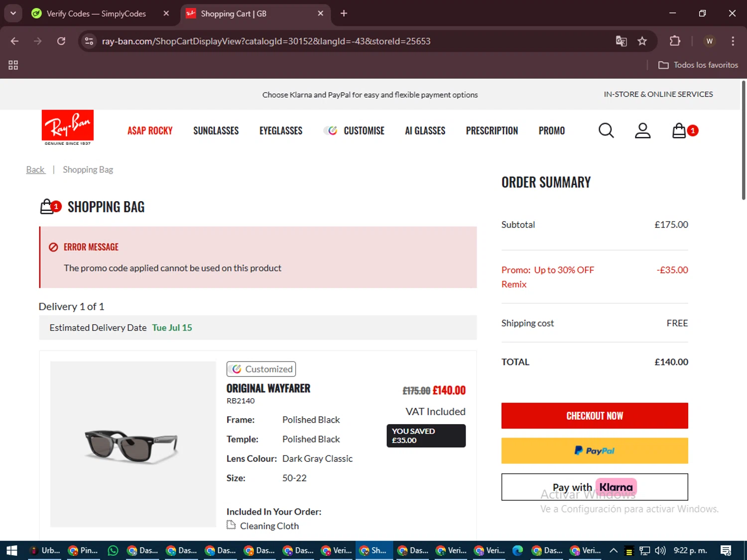Screen dimensions: 747x560
Task: Open the notification center icon
Action: tap(726, 551)
